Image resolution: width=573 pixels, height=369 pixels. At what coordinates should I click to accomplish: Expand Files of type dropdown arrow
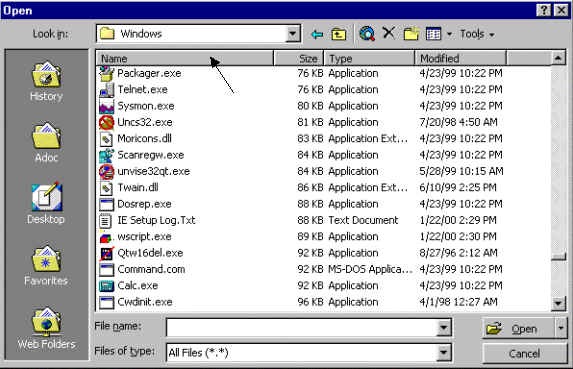[443, 353]
